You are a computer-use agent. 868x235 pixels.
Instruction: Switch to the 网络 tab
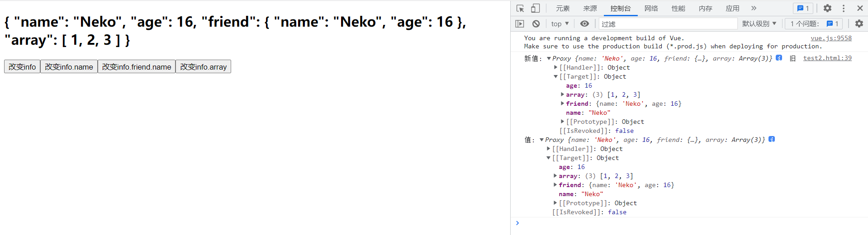[x=651, y=8]
